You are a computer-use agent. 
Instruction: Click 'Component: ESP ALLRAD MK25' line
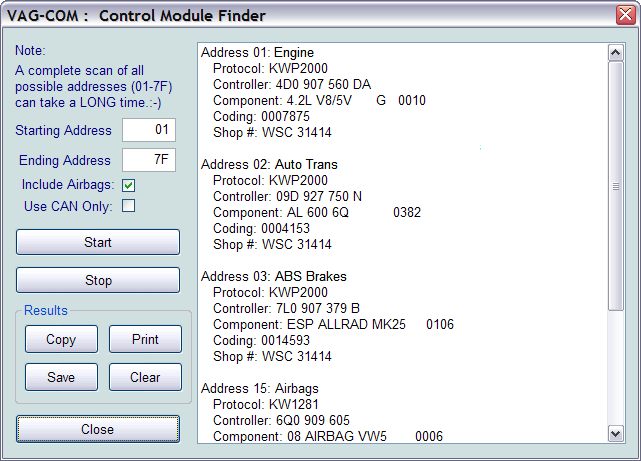point(333,324)
